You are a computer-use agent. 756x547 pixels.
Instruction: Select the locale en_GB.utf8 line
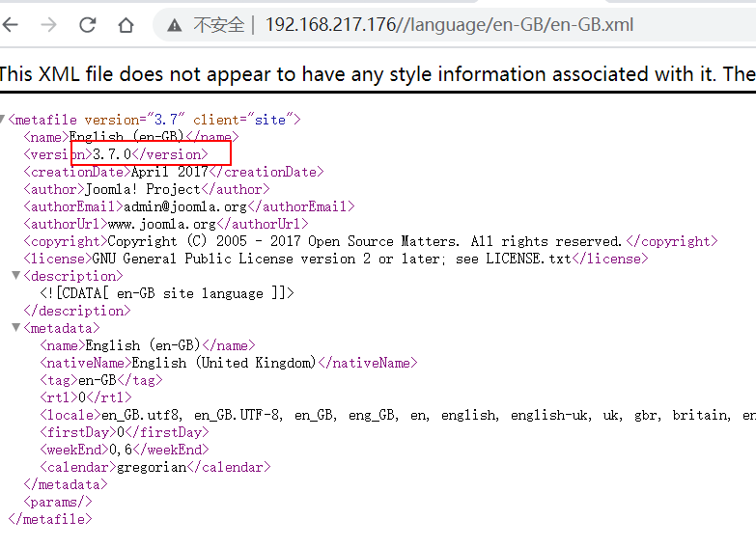[x=398, y=415]
